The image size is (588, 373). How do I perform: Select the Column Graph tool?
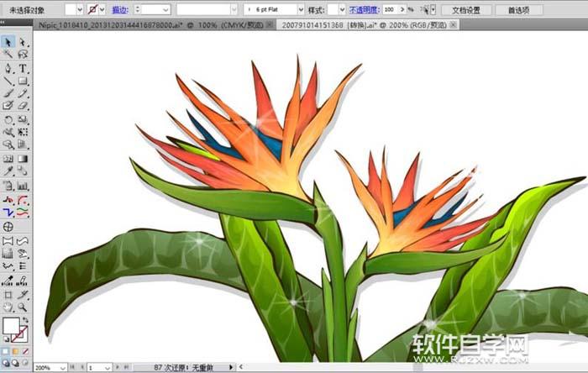23,186
